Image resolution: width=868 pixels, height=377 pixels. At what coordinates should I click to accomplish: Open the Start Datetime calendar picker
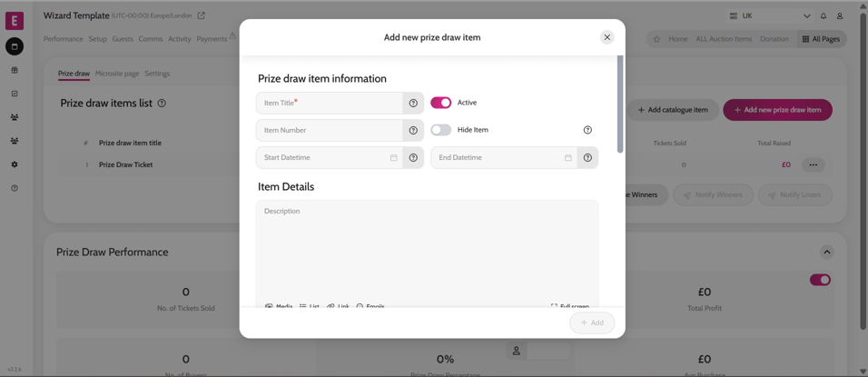pos(394,158)
